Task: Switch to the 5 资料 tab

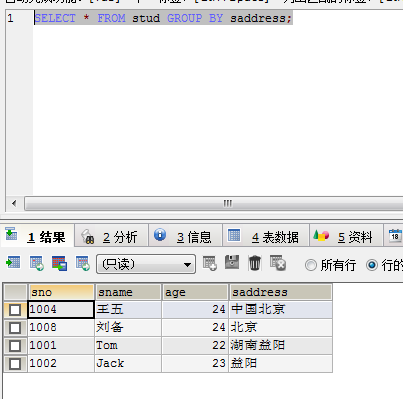Action: click(347, 237)
